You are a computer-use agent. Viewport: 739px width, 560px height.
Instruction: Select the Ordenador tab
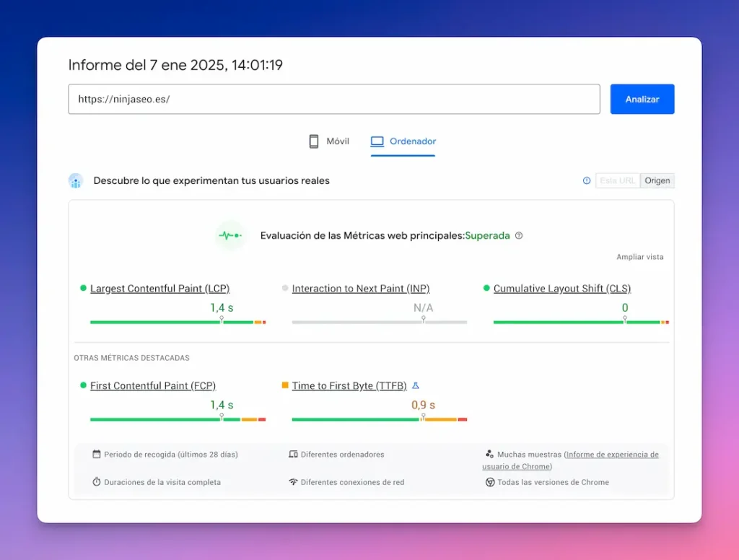(x=403, y=141)
